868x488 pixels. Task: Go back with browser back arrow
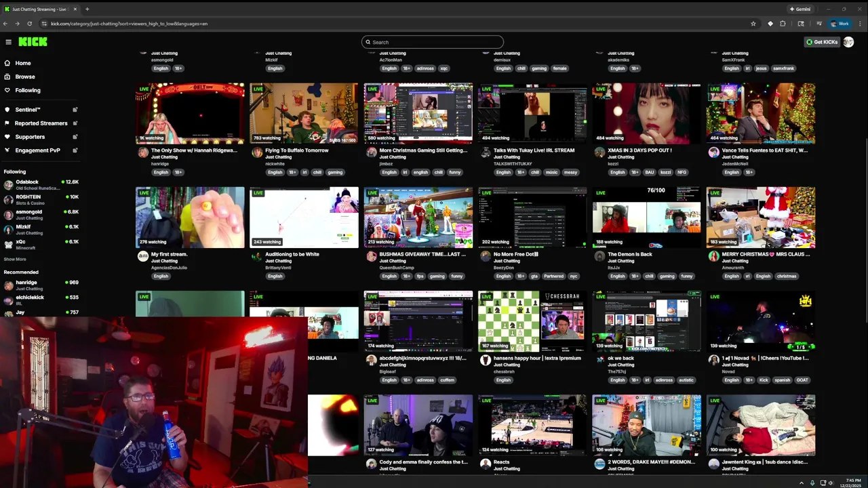(x=5, y=24)
